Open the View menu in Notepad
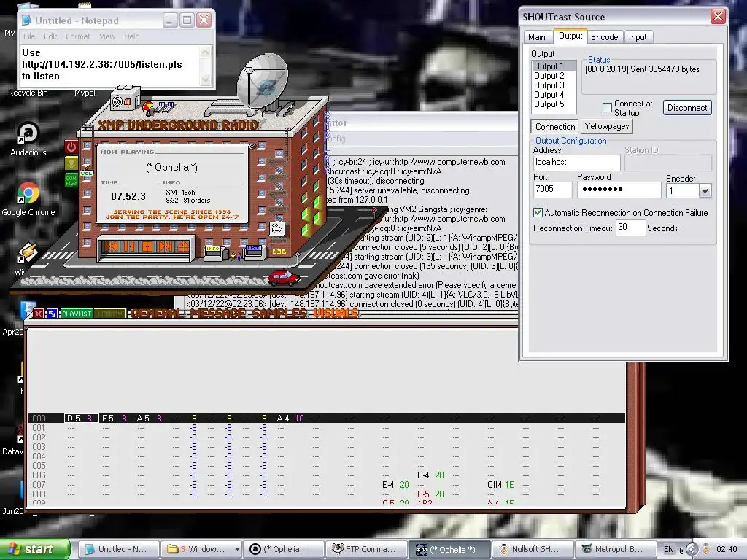The height and width of the screenshot is (560, 747). pos(107,36)
